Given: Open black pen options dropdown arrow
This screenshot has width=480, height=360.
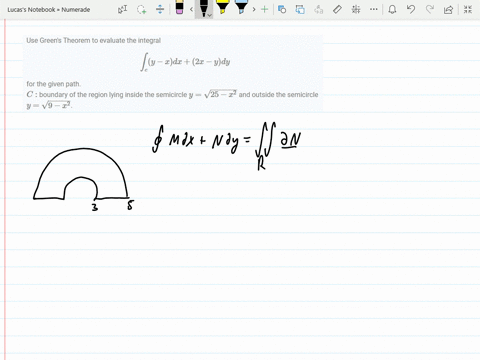Looking at the screenshot, I should (x=210, y=15).
